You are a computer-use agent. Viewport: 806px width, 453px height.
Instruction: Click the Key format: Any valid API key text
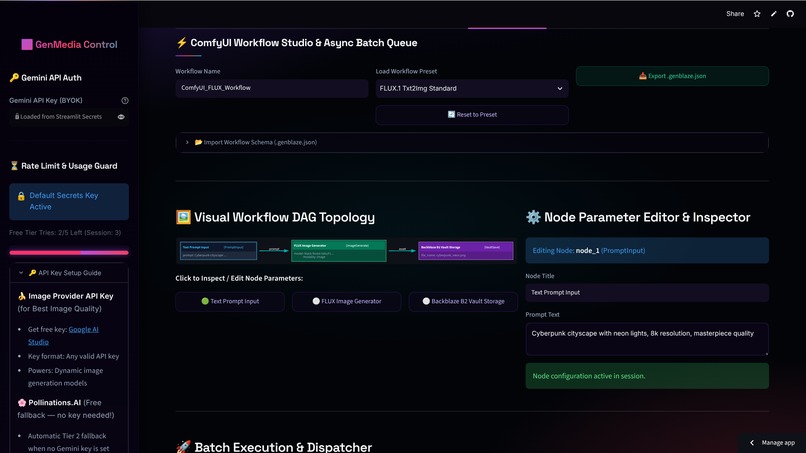click(74, 356)
